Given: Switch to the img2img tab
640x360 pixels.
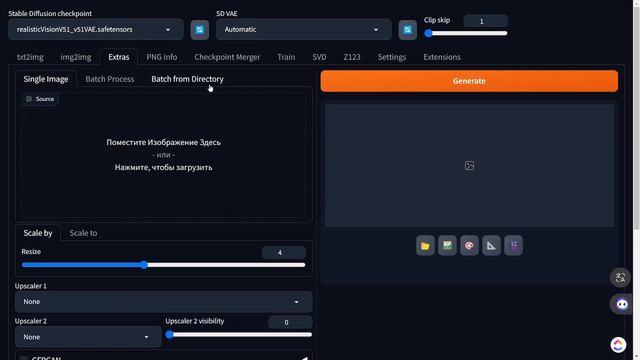Looking at the screenshot, I should pos(76,57).
